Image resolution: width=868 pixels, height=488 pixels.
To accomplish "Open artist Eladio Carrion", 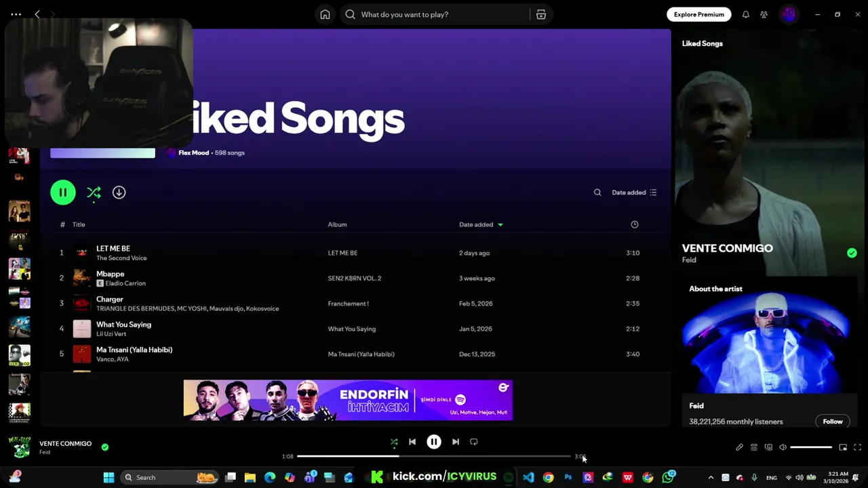I will pos(125,283).
